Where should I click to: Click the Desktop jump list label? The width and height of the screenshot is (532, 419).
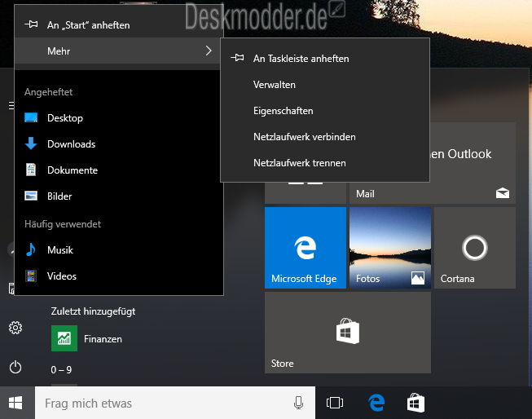click(x=65, y=118)
